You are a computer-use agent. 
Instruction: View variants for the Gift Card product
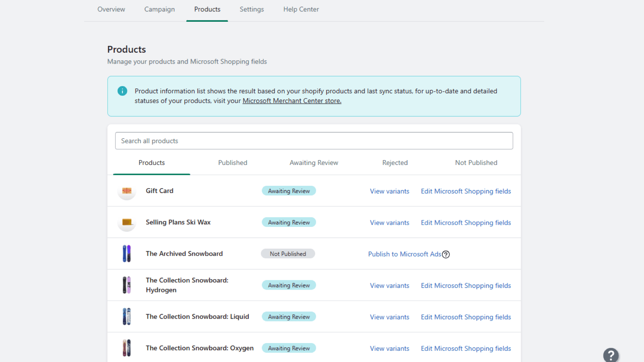389,191
